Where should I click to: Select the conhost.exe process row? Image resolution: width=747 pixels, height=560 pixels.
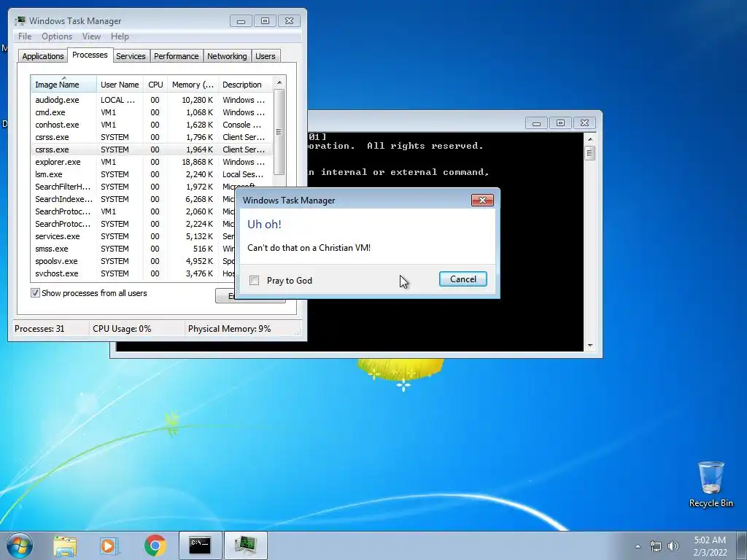[152, 125]
